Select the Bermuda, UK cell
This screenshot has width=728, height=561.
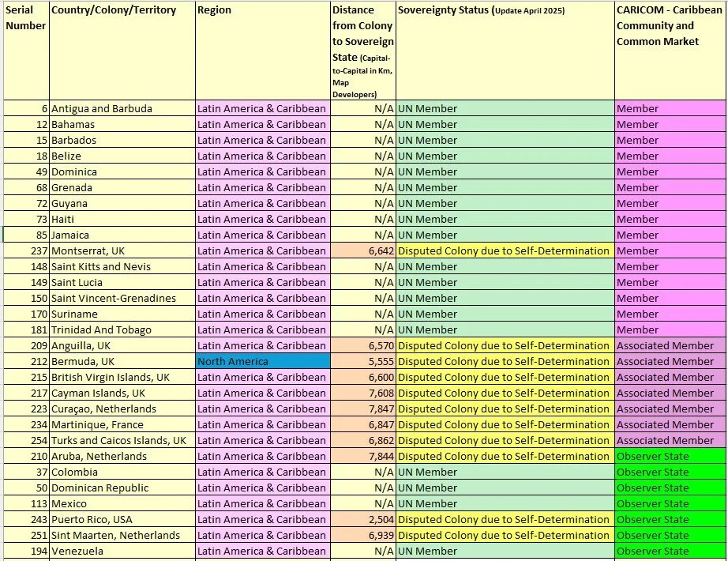pyautogui.click(x=122, y=361)
